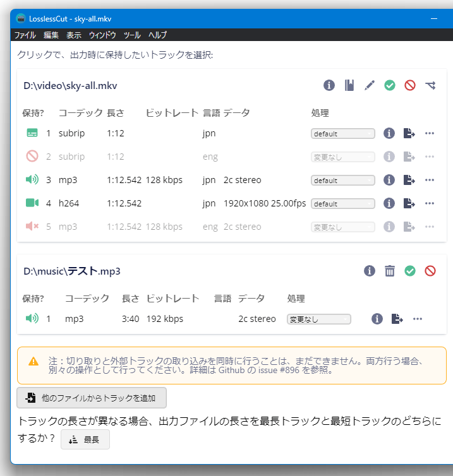Enable muted audio track 5 mp3 eng
Image resolution: width=453 pixels, height=476 pixels.
point(32,226)
